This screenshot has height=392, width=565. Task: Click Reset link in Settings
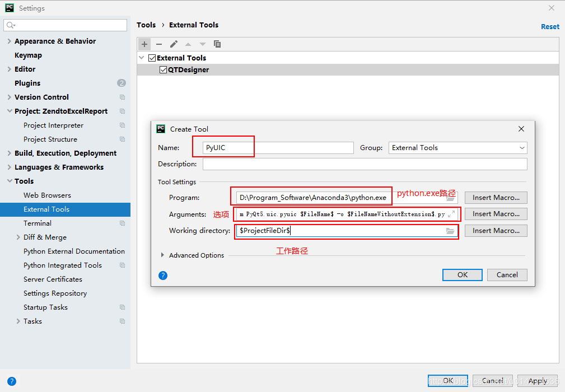[550, 27]
